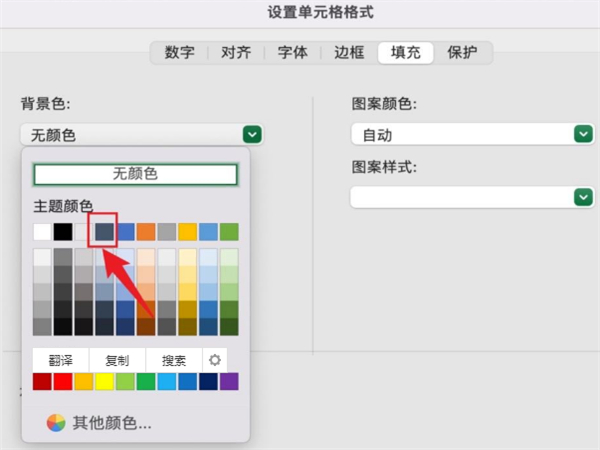This screenshot has width=600, height=450.
Task: Open the 其他颜色 color wheel icon
Action: (x=56, y=422)
